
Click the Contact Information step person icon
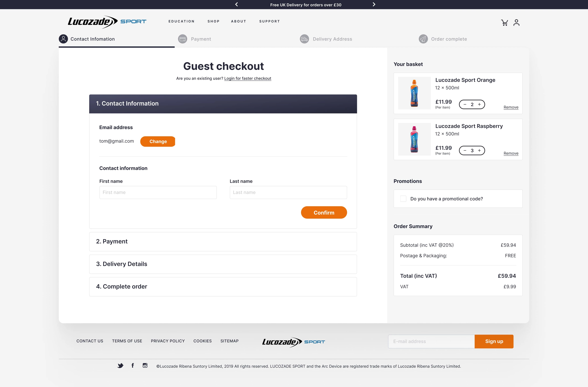pyautogui.click(x=63, y=39)
